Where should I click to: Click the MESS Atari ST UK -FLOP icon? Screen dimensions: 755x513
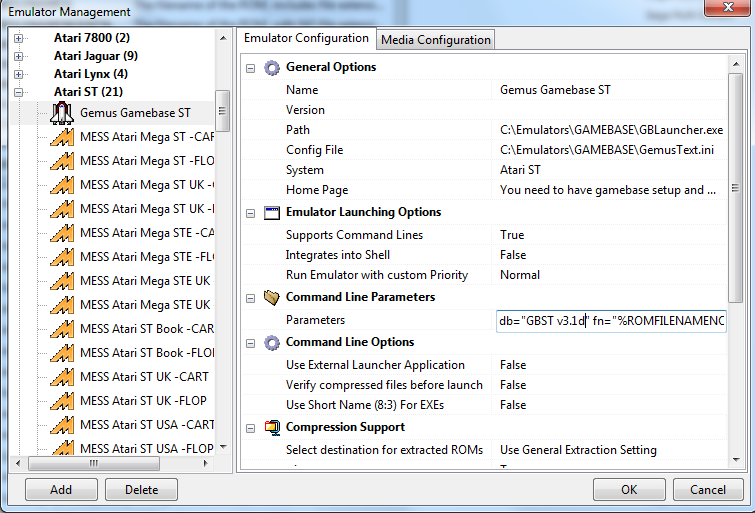[62, 401]
